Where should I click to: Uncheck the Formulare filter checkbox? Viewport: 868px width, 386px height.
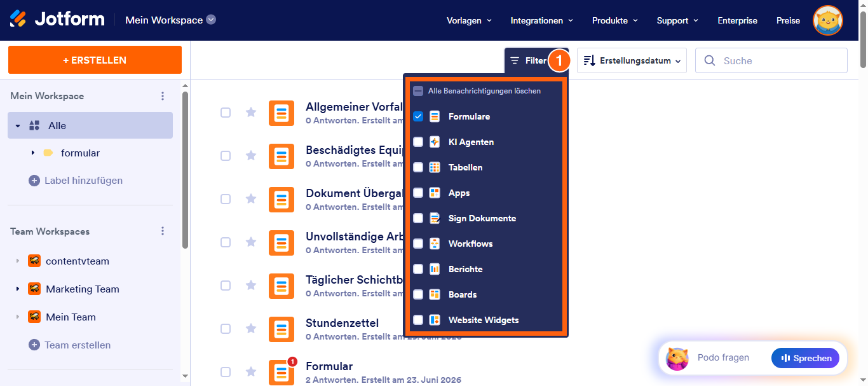point(418,116)
